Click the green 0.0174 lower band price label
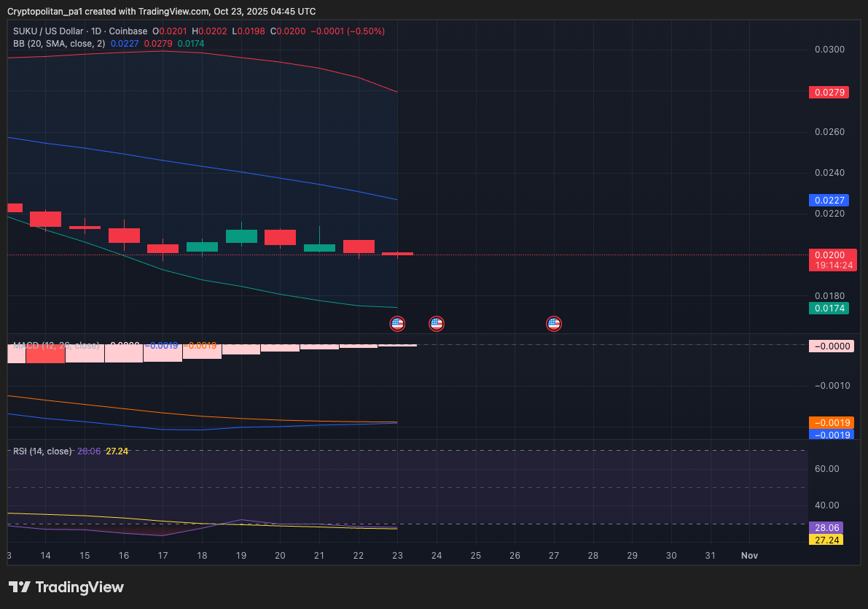 pos(829,309)
